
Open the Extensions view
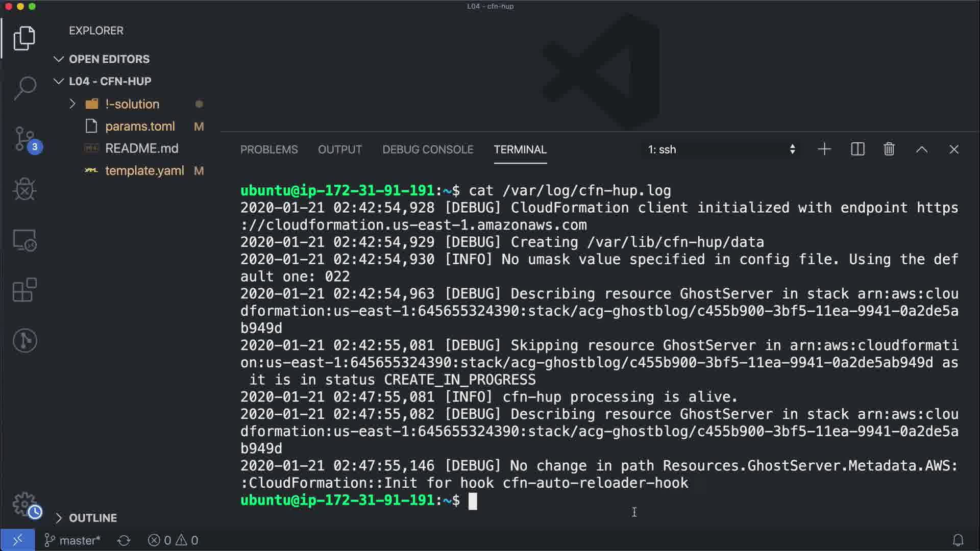point(24,290)
